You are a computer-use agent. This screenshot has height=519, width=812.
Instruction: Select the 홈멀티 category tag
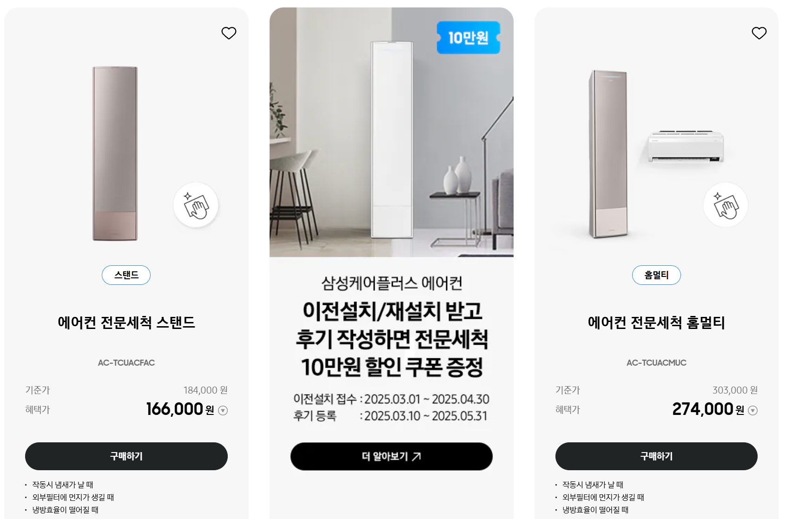tap(656, 275)
